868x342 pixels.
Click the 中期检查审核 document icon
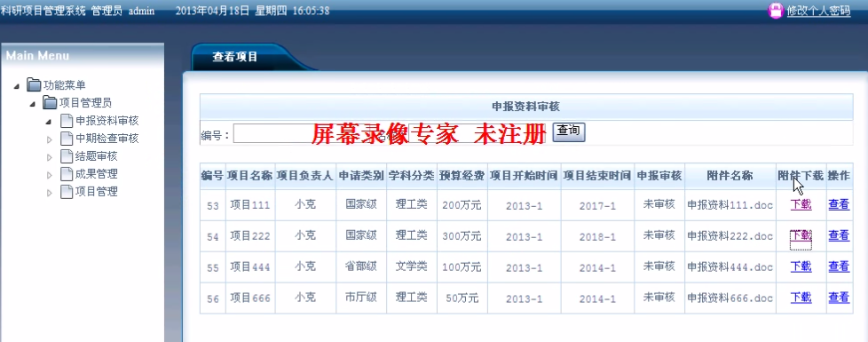pos(67,138)
